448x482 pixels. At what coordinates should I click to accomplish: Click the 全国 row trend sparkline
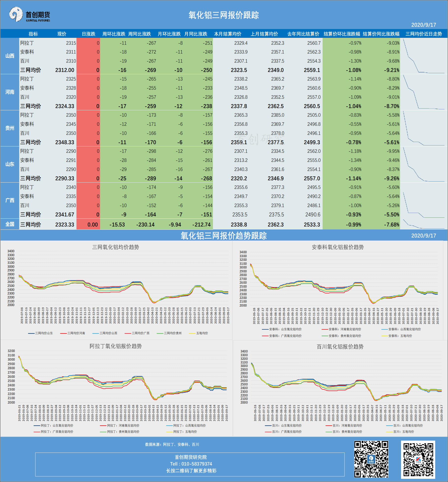(423, 224)
